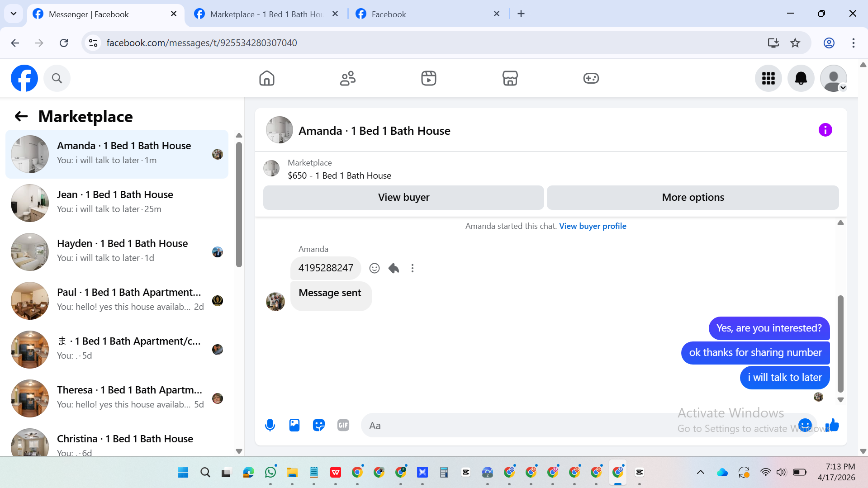Open the notifications bell
This screenshot has width=868, height=488.
[x=801, y=78]
